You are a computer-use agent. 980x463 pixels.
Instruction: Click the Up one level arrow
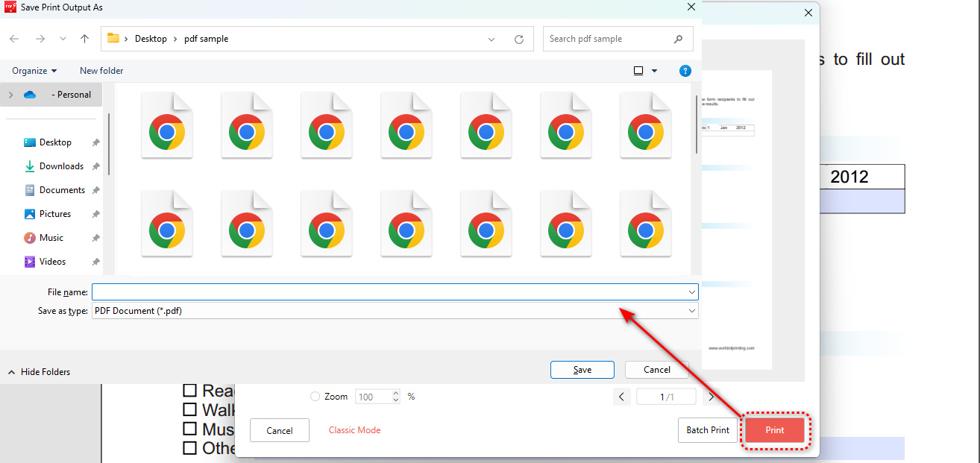point(84,39)
